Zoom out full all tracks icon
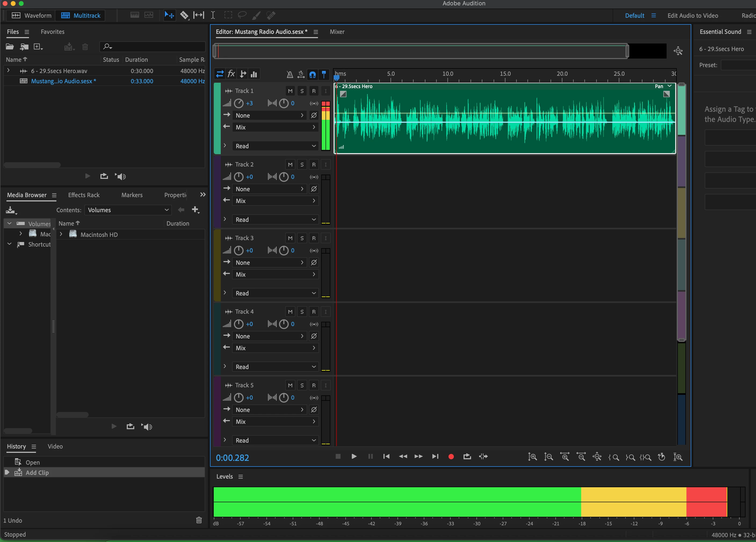The height and width of the screenshot is (542, 756). (x=597, y=457)
